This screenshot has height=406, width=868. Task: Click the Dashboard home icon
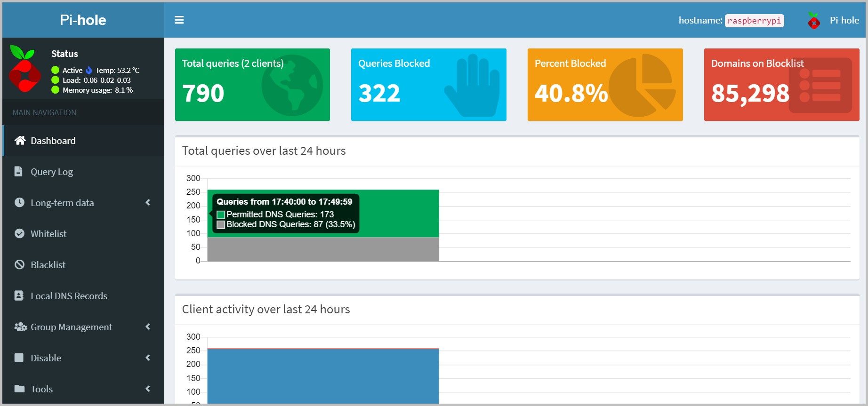[20, 141]
